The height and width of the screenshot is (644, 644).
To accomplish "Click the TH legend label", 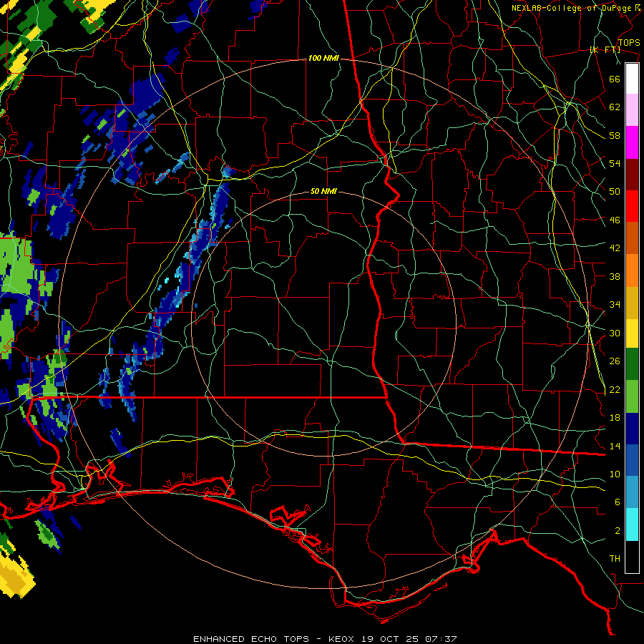I will coord(615,559).
